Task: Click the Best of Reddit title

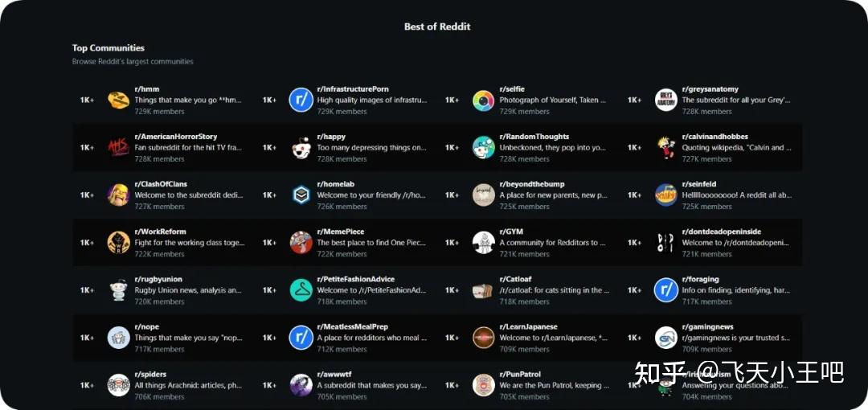Action: (437, 27)
